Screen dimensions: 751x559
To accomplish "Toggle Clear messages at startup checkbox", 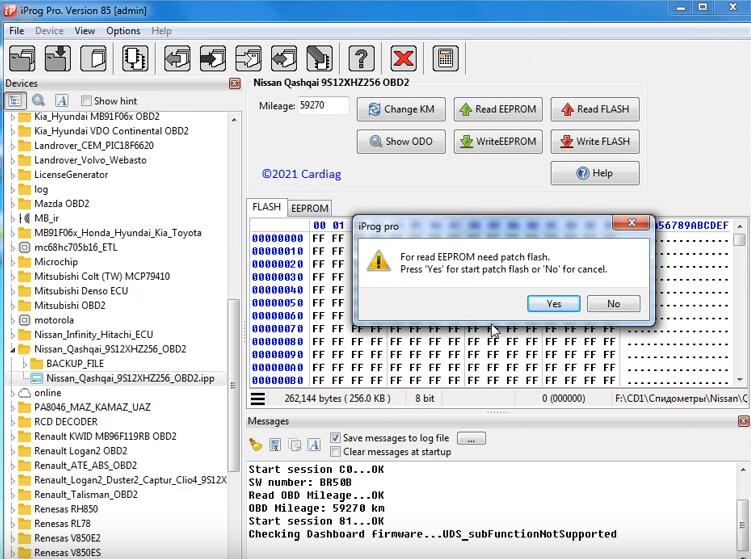I will (335, 452).
